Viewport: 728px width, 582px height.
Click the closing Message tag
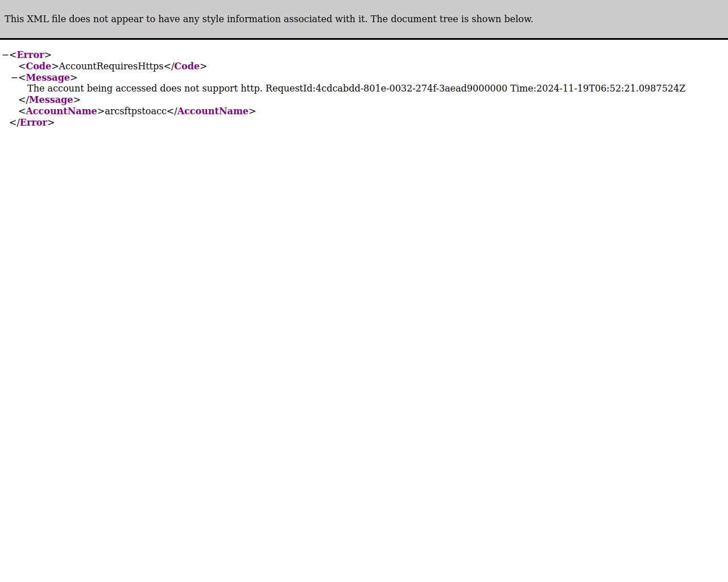[x=49, y=100]
